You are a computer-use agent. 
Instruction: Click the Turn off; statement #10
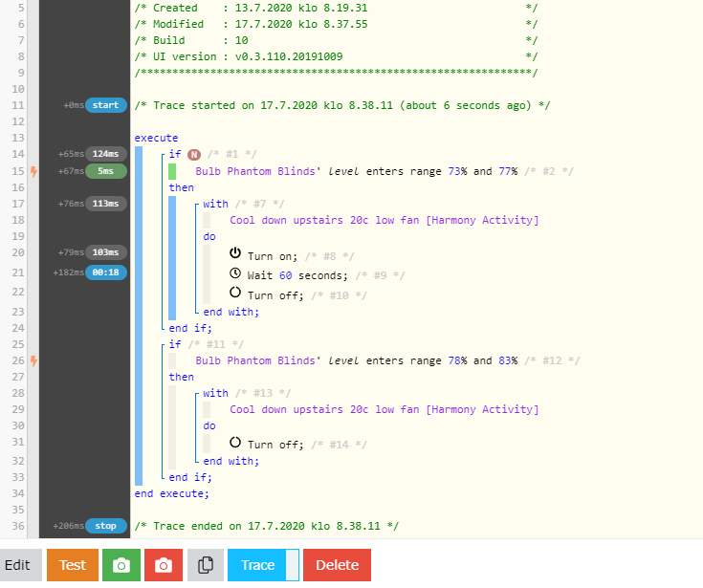tap(275, 295)
